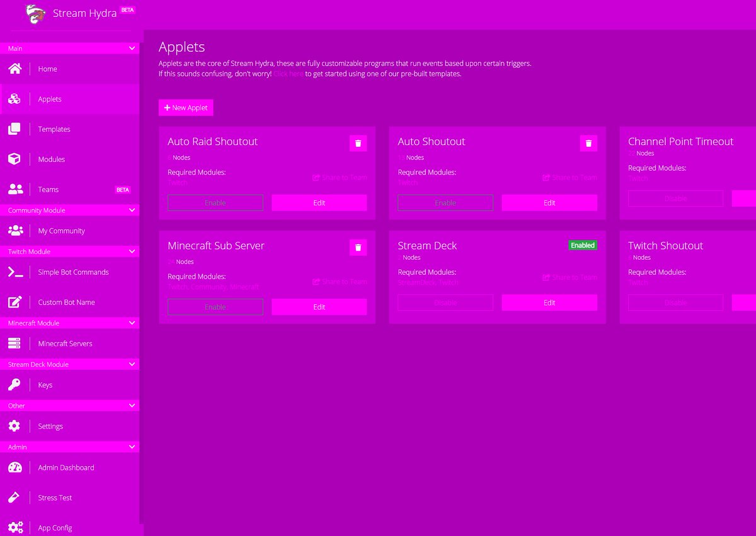Click the Teams people icon
This screenshot has height=536, width=756.
pyautogui.click(x=15, y=189)
